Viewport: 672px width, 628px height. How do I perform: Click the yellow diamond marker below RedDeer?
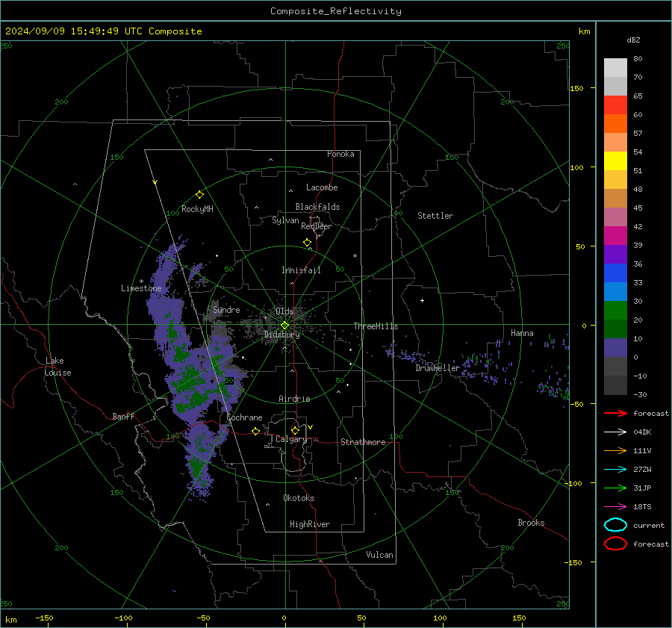[x=307, y=243]
